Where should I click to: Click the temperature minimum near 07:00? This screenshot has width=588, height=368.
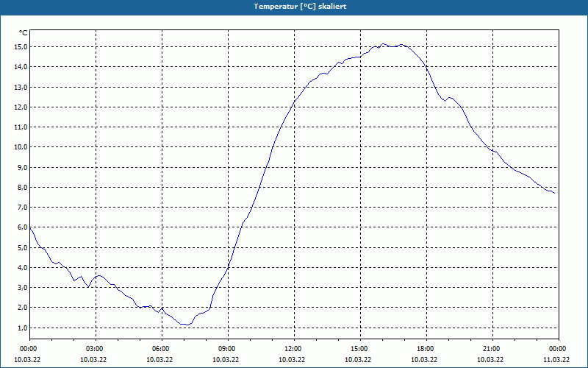tap(187, 325)
